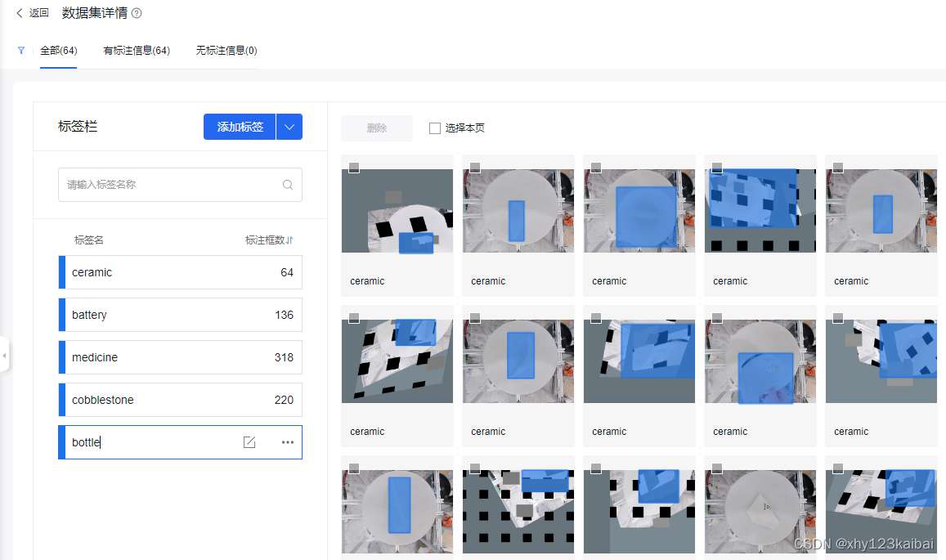Check the fourth image in row one

717,168
